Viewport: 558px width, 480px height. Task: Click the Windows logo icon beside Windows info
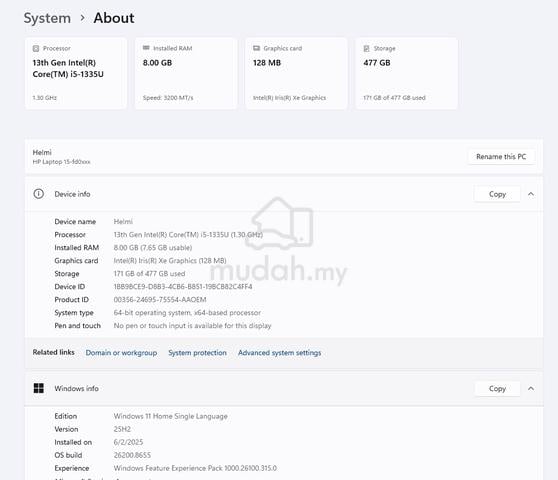[x=38, y=388]
